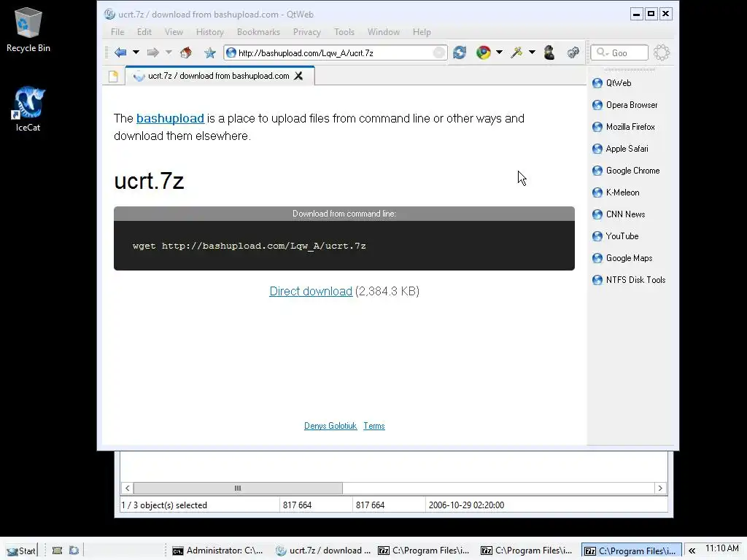Click the Bookmarks star icon

[x=209, y=52]
